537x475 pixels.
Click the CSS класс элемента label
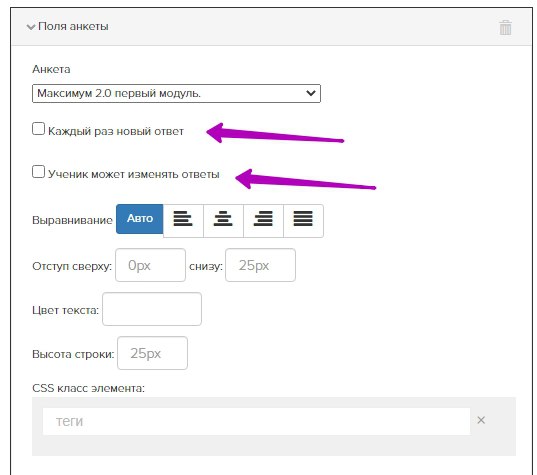88,388
